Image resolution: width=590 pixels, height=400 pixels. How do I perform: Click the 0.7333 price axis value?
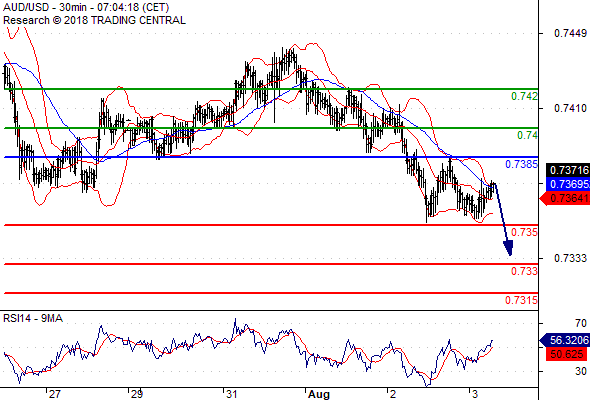pos(570,258)
